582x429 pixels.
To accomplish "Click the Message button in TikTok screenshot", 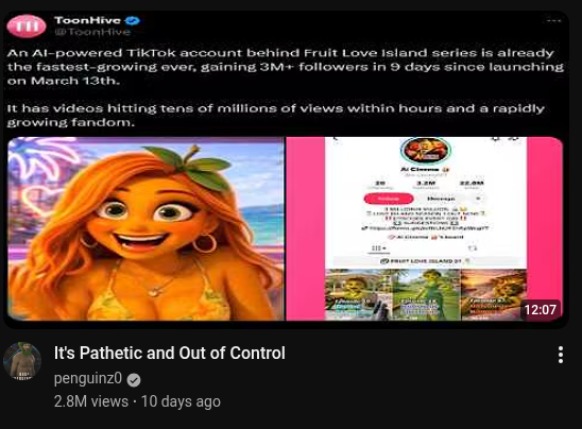I will click(x=441, y=199).
